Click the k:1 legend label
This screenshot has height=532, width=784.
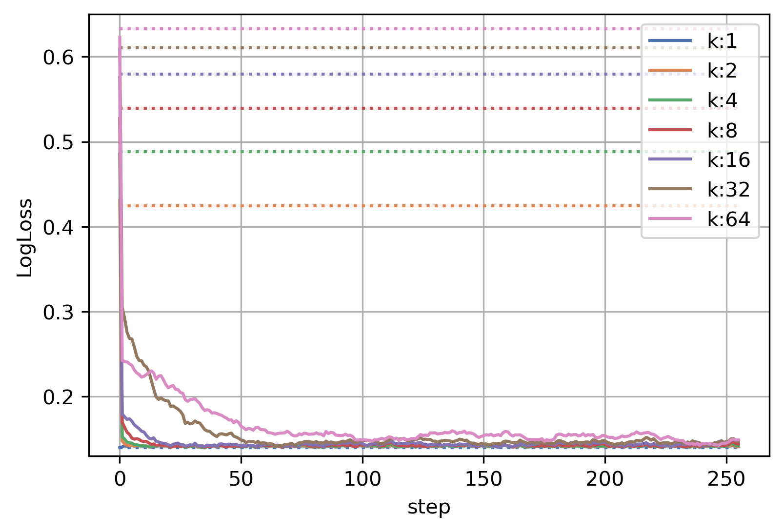[x=722, y=41]
